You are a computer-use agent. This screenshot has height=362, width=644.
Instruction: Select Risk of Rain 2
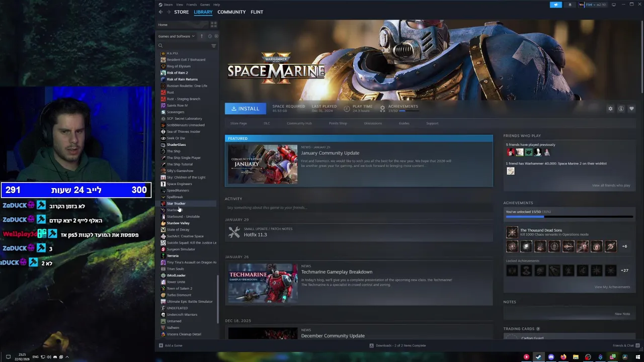tap(177, 73)
